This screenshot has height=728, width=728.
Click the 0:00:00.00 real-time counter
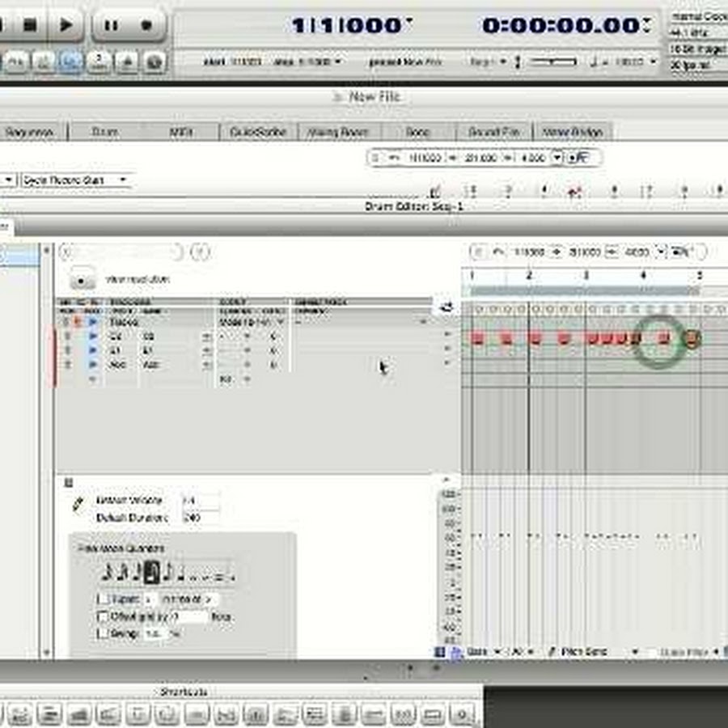point(561,25)
